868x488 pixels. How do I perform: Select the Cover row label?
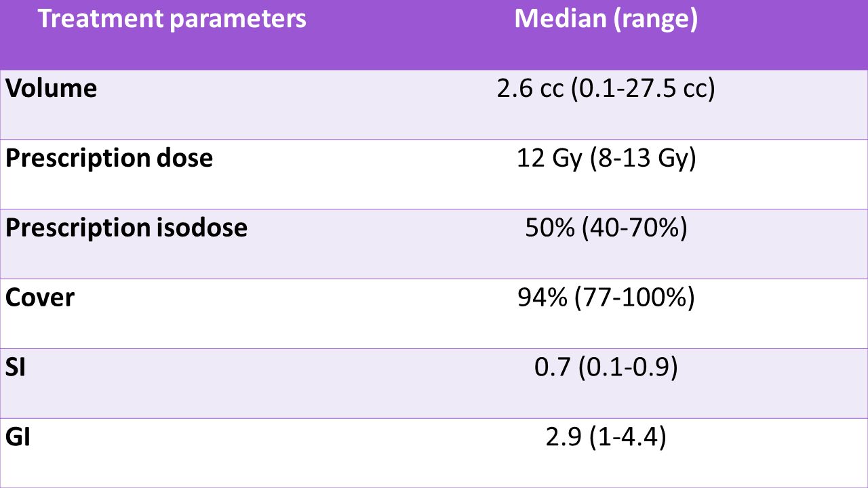(x=40, y=298)
